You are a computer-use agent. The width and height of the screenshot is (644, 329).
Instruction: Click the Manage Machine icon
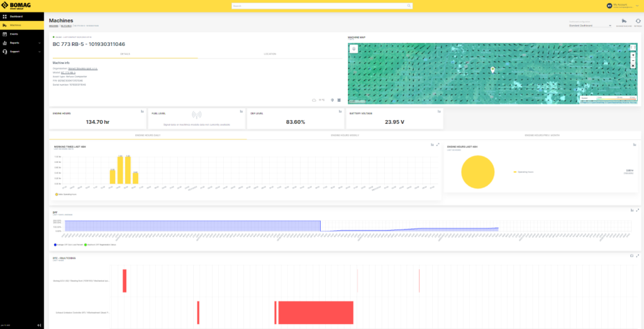click(624, 21)
